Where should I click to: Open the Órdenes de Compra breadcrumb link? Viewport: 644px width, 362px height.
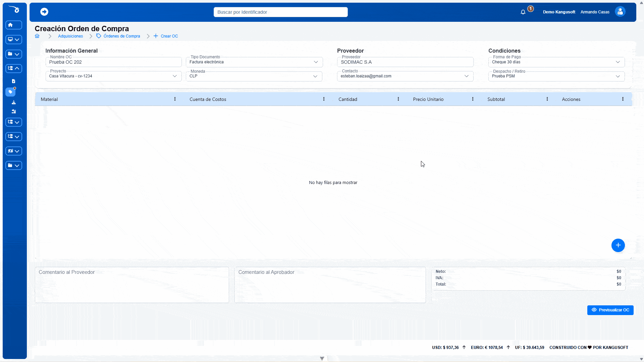tap(122, 36)
